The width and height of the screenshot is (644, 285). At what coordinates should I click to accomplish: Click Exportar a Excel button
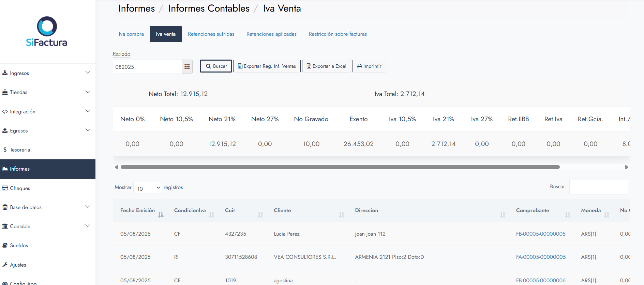tap(326, 66)
